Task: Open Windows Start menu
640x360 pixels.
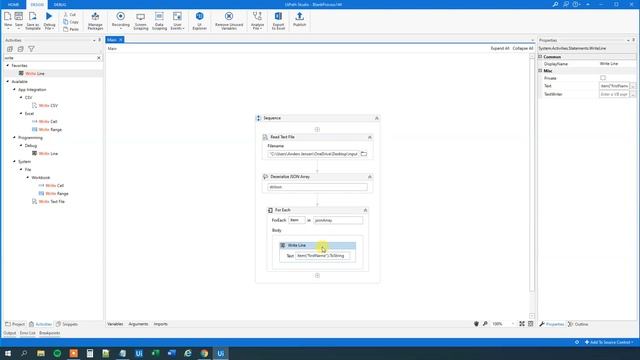Action: (8, 353)
